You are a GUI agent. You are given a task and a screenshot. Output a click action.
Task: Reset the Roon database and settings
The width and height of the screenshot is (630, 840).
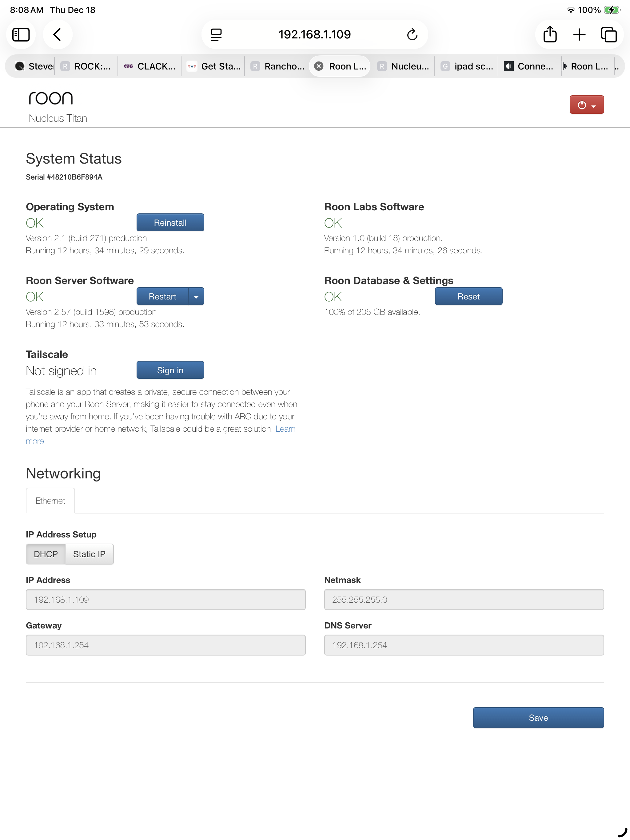tap(468, 297)
